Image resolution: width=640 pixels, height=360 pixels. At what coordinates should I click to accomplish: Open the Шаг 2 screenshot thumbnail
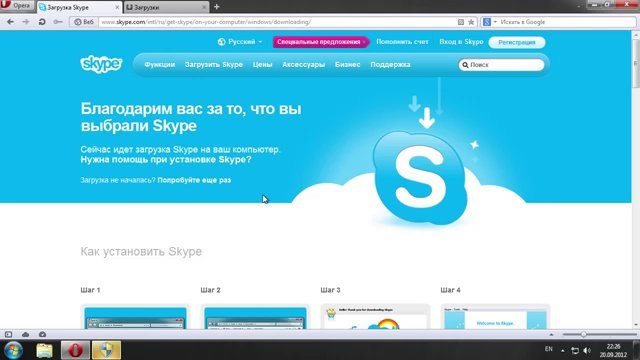coord(255,317)
